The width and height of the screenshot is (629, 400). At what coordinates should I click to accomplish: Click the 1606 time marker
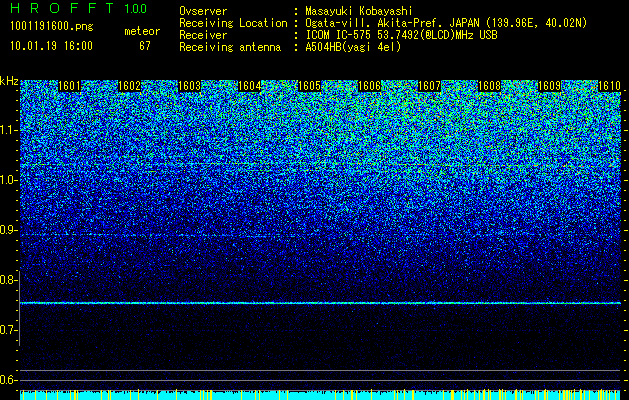(x=369, y=86)
